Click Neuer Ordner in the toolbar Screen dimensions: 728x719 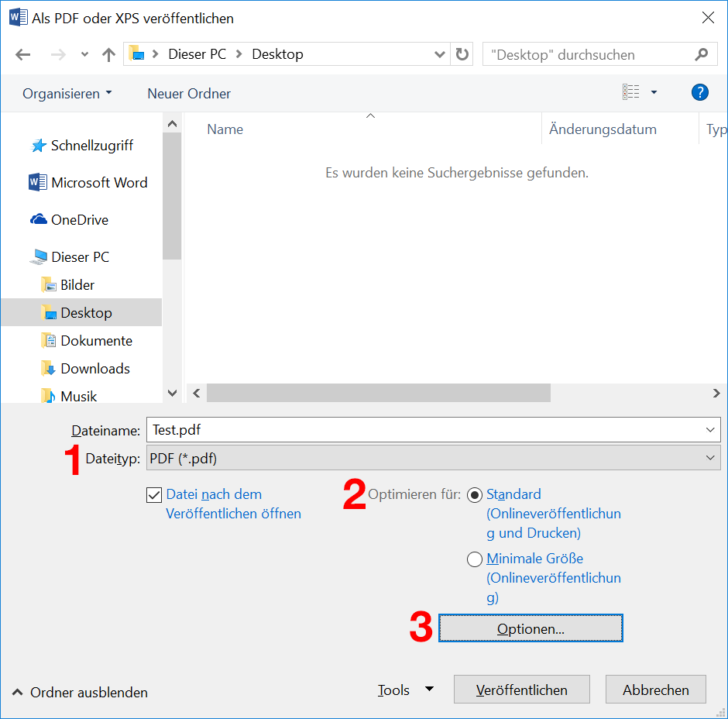coord(189,94)
